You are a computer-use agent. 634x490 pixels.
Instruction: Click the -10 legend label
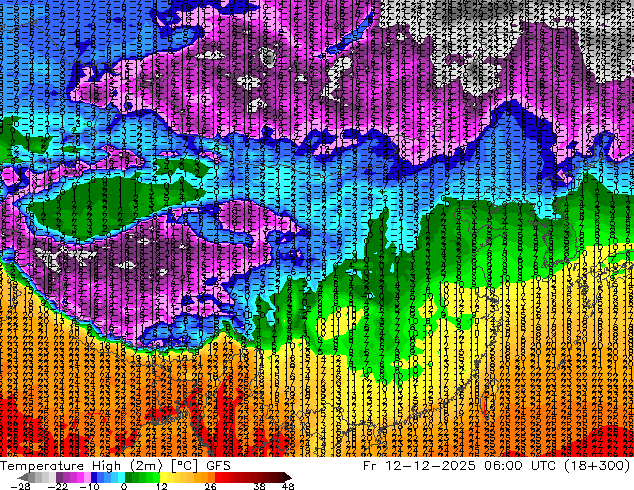(89, 486)
